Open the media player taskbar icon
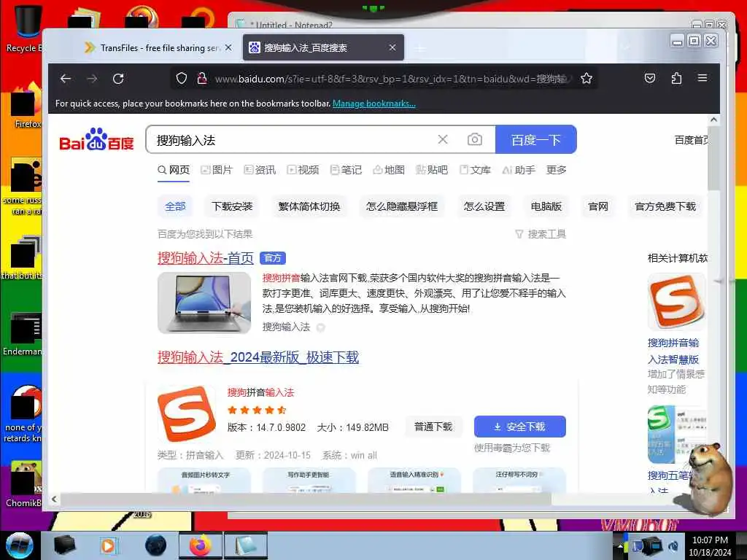 pos(108,545)
